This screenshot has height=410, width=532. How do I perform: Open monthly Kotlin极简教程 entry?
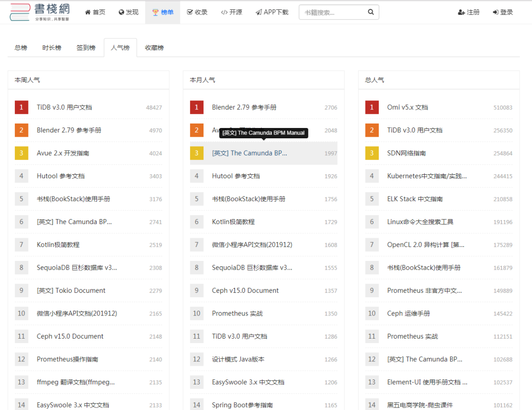pos(233,222)
